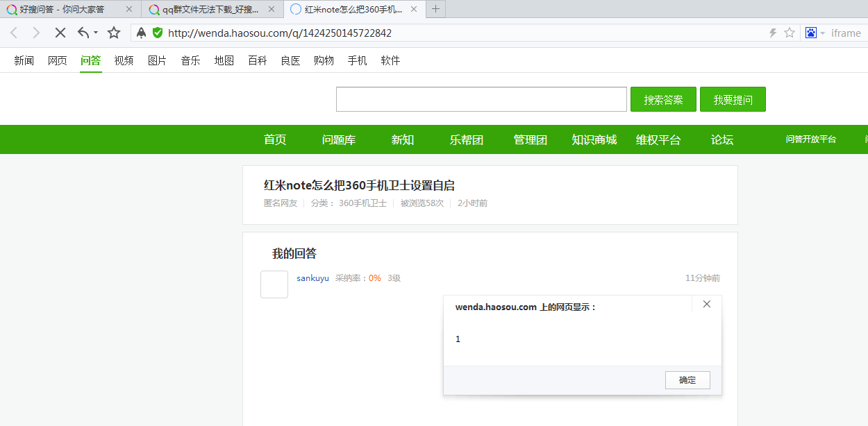
Task: Click the 360手机卫士 category link
Action: [x=362, y=203]
